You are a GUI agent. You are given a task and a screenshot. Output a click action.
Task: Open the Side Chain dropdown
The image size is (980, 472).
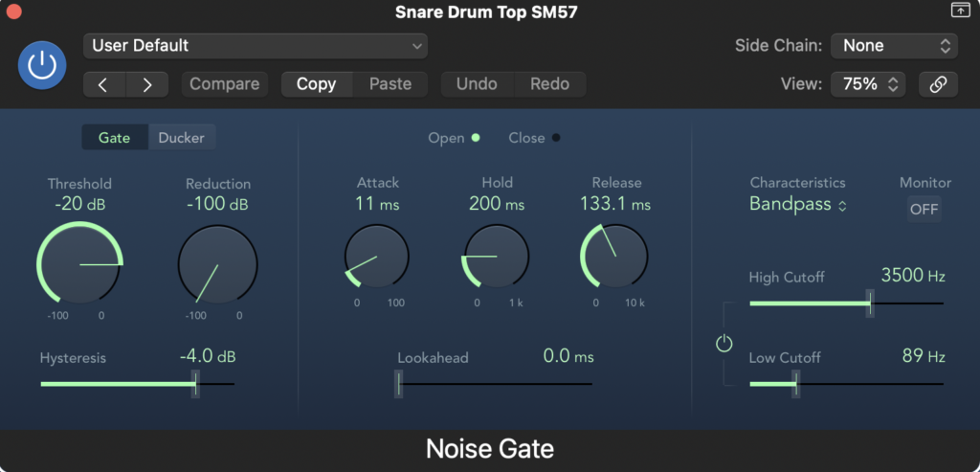click(894, 45)
